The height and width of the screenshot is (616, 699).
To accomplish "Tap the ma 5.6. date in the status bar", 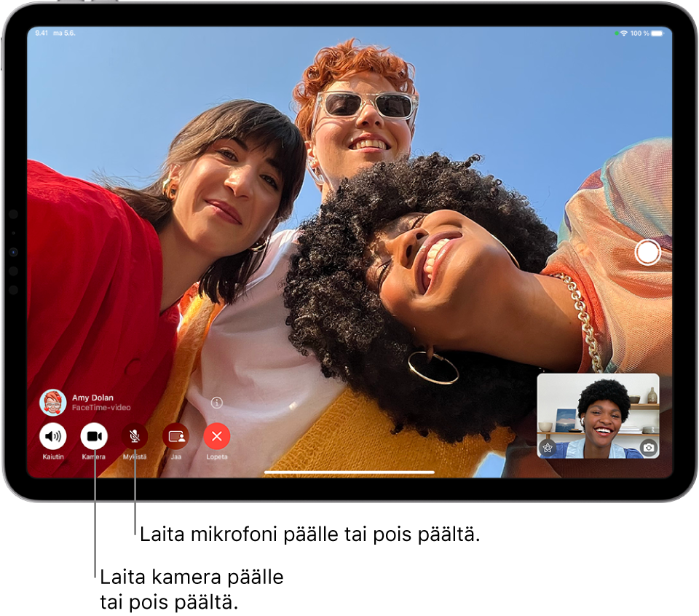I will coord(63,33).
